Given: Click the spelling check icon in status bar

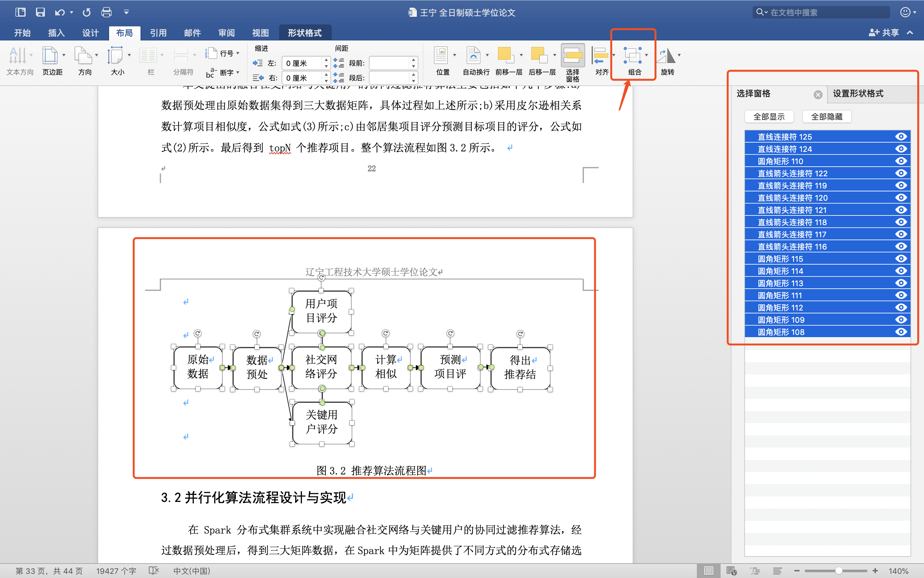Looking at the screenshot, I should [x=153, y=571].
